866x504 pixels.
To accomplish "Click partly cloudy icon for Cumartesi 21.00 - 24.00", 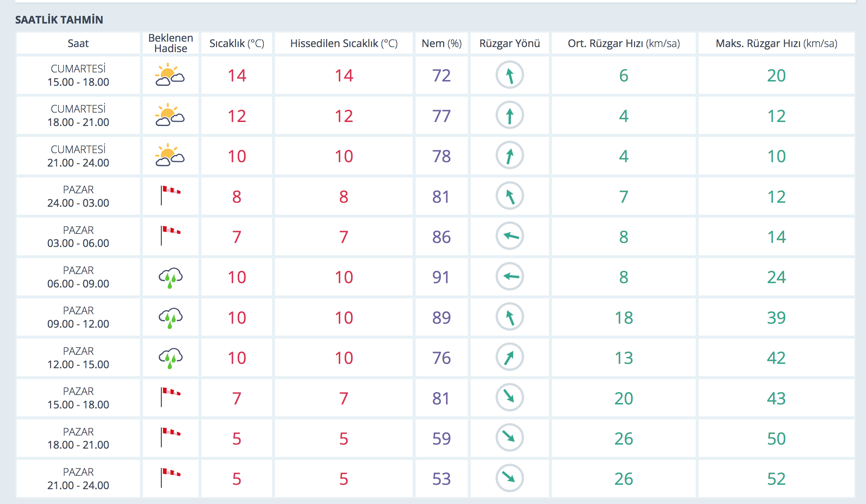I will point(170,156).
